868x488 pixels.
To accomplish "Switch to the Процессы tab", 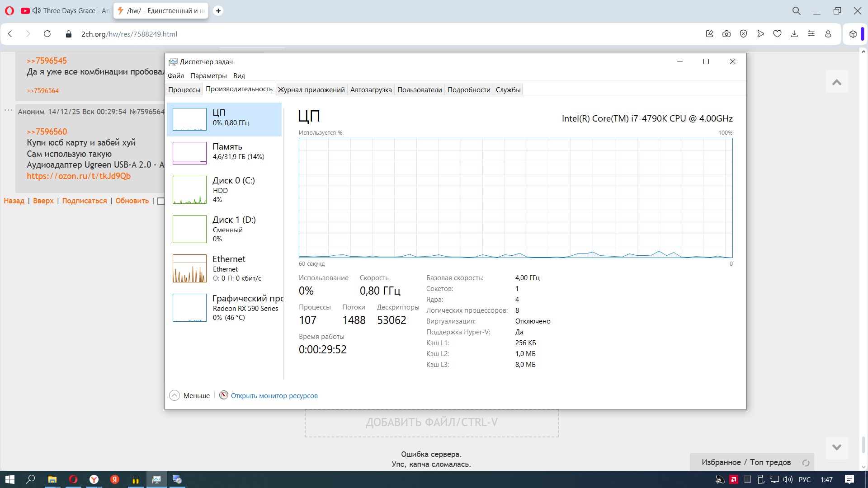I will point(184,90).
